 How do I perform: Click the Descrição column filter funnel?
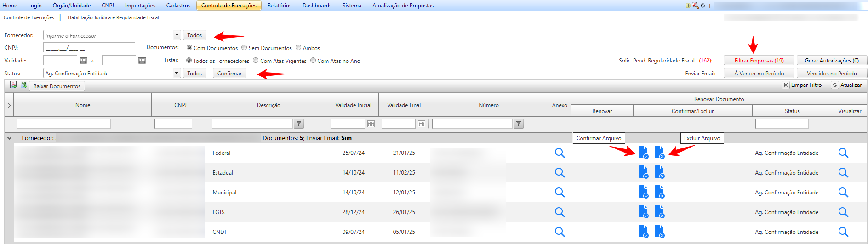tap(299, 124)
